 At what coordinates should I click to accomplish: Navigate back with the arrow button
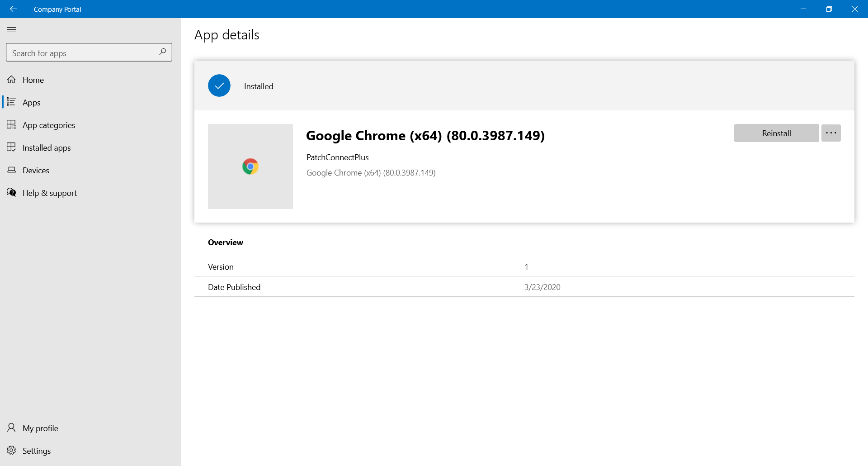pyautogui.click(x=13, y=9)
